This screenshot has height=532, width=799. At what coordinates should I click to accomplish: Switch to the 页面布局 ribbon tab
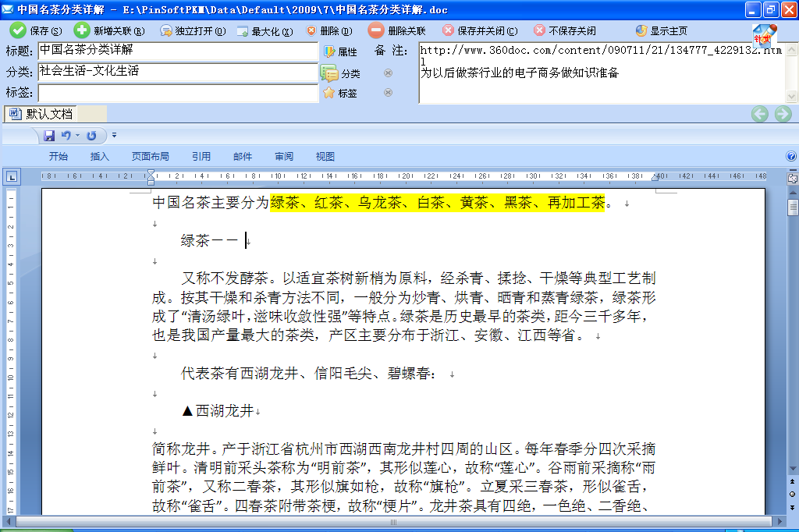[x=150, y=156]
